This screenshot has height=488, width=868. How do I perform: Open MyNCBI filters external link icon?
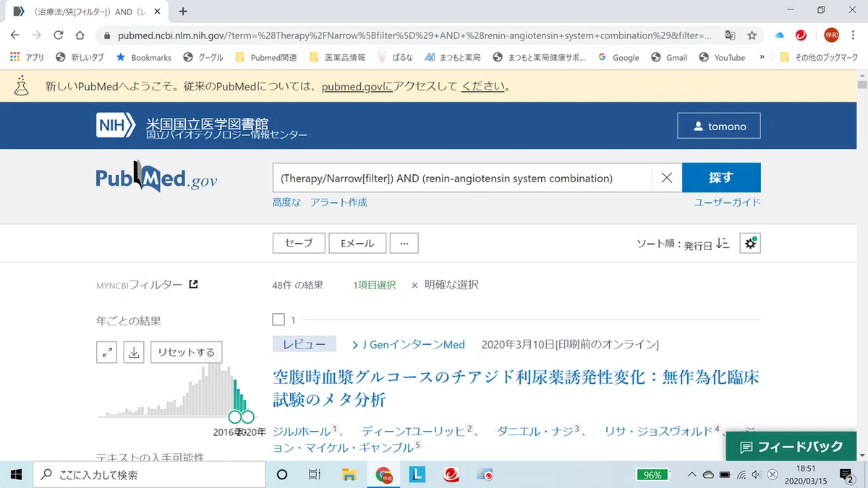point(193,285)
